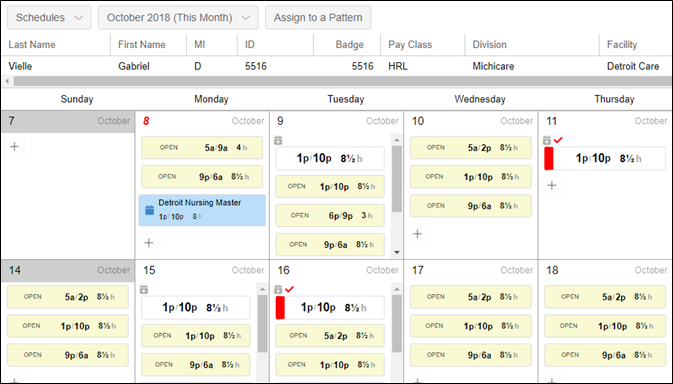Click the calendar icon on October 9
Screen dimensions: 673x384
point(278,140)
